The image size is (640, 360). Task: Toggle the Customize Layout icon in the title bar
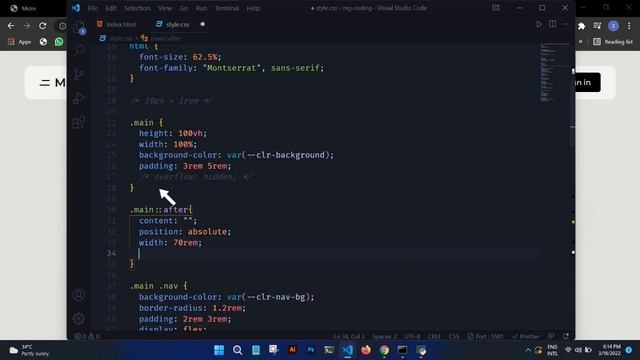click(496, 8)
